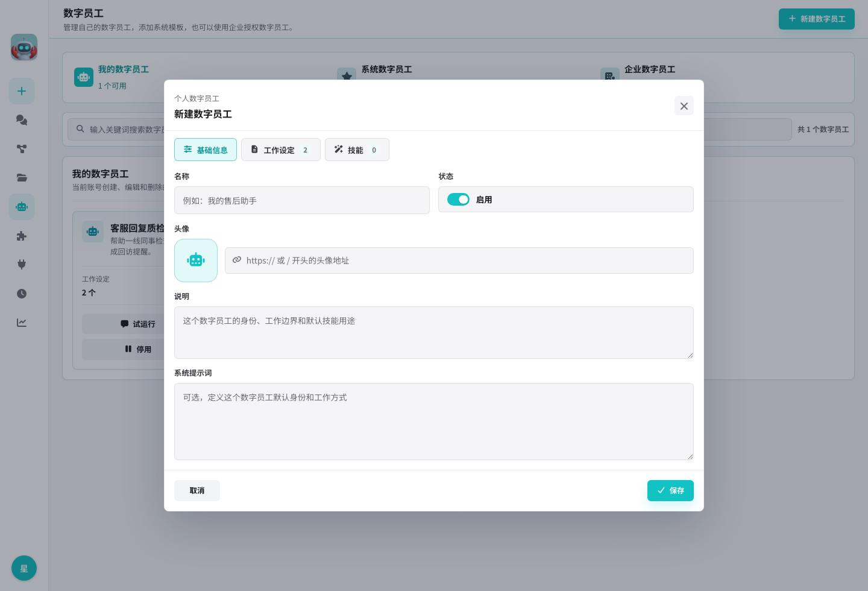Viewport: 868px width, 591px height.
Task: Click the robot icon on 客服回复质检 card
Action: [93, 232]
